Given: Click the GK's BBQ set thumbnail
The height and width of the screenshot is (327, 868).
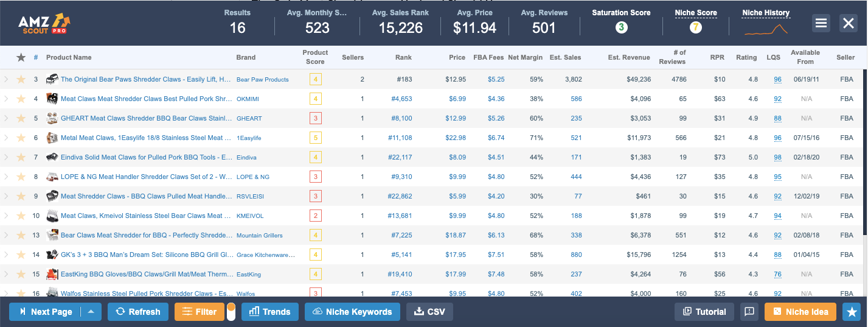Looking at the screenshot, I should (52, 255).
